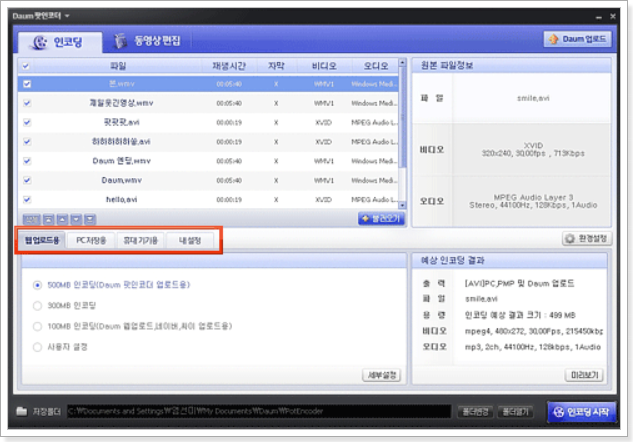The image size is (633, 442).
Task: Select the 웹업로드용 preset tab
Action: (x=42, y=241)
